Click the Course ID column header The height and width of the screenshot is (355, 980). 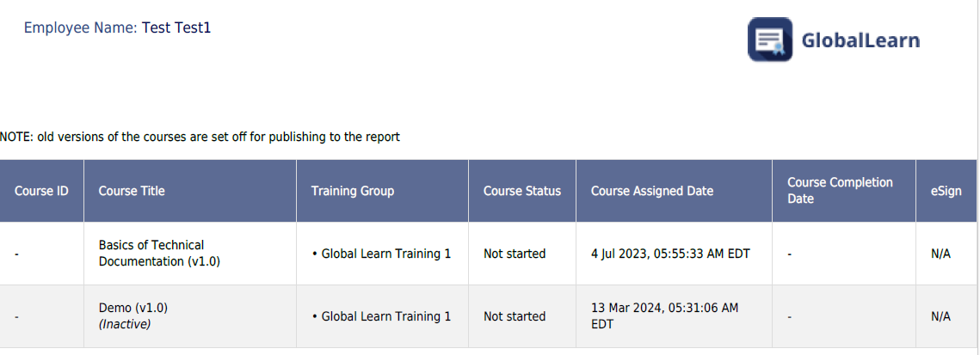coord(41,191)
